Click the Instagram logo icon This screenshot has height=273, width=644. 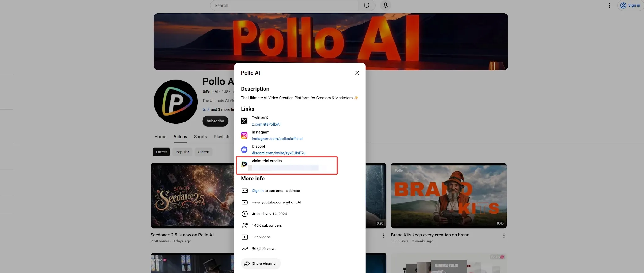(x=244, y=135)
